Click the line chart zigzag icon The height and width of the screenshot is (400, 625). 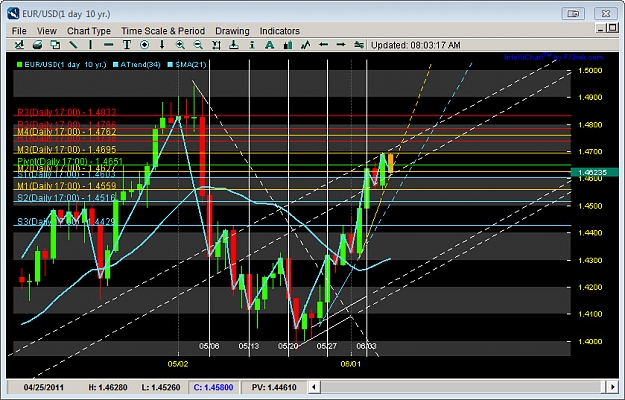[305, 45]
